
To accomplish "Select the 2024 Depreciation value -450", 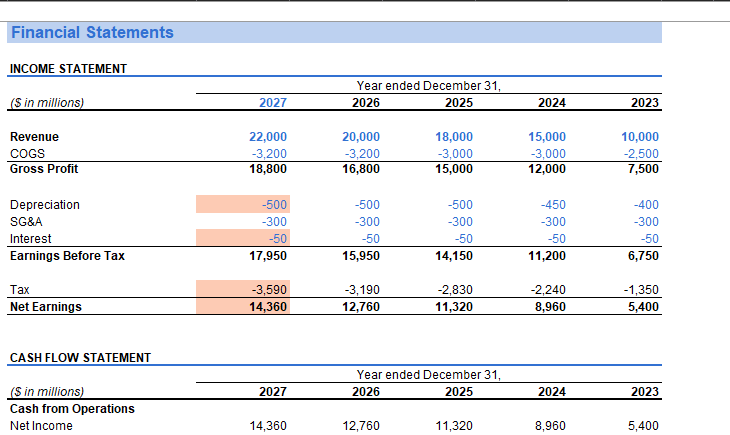I will point(553,205).
